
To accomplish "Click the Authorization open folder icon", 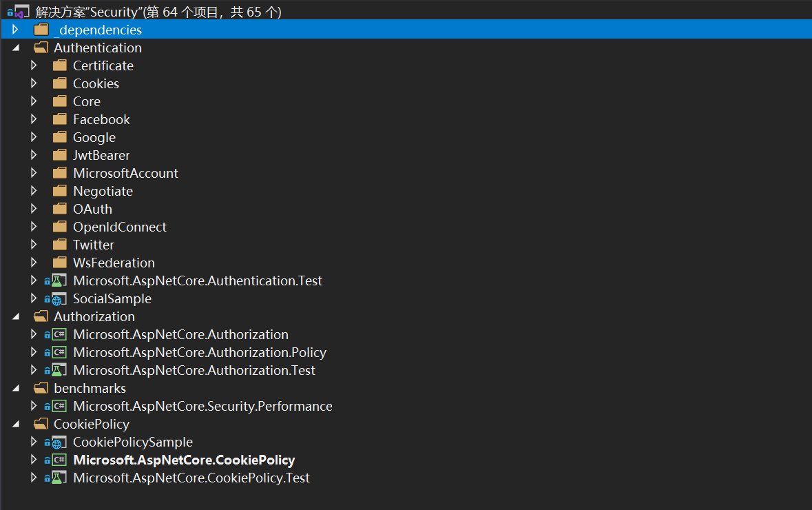I will [x=41, y=316].
